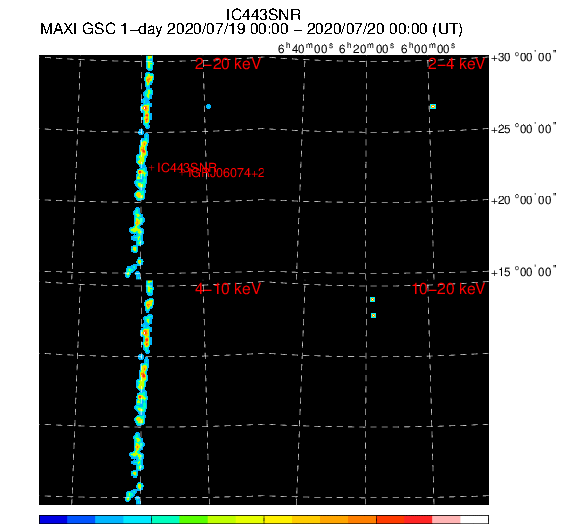The image size is (570, 525).
Task: Click the 2-4 keV band label
Action: click(456, 64)
